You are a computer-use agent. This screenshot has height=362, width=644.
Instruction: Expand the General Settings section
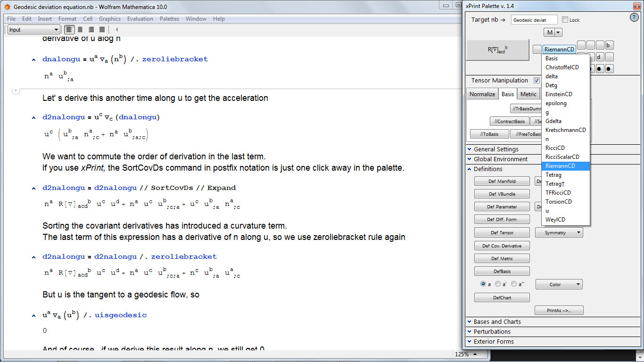click(496, 149)
